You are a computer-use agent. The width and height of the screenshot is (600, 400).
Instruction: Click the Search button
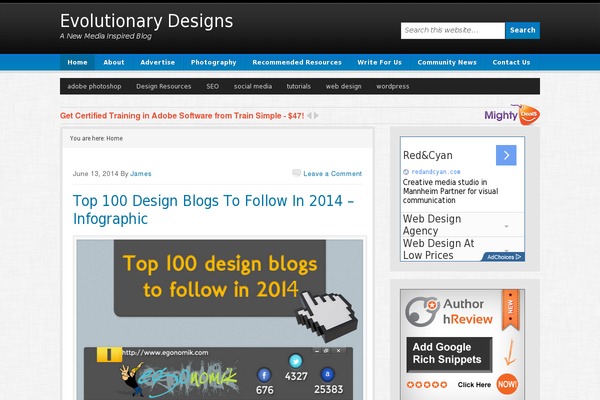coord(523,30)
